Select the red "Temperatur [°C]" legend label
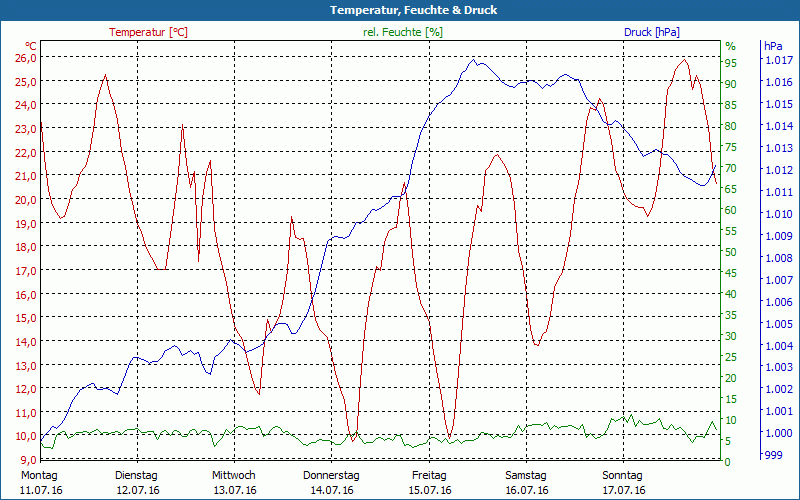Screen dimensions: 800x500 click(148, 32)
